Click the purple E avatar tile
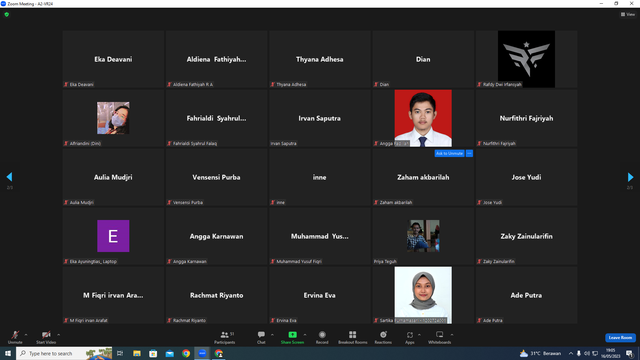Screen dimensions: 640x360 click(x=113, y=236)
